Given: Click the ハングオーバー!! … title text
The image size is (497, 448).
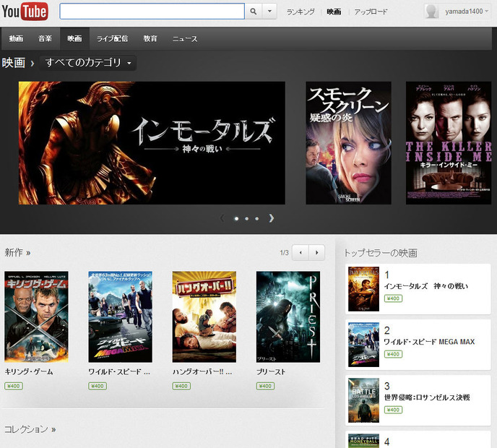Looking at the screenshot, I should coord(202,371).
